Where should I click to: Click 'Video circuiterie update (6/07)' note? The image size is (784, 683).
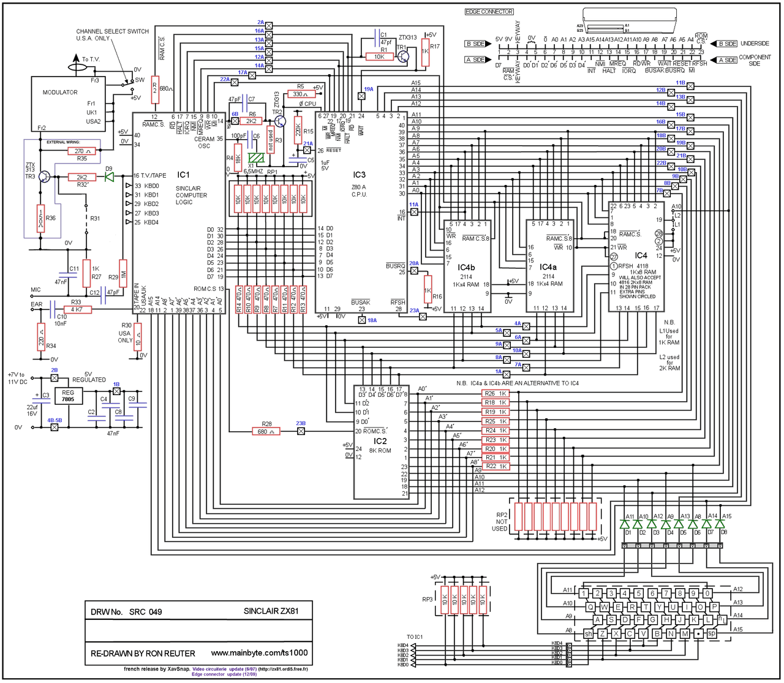tap(224, 669)
